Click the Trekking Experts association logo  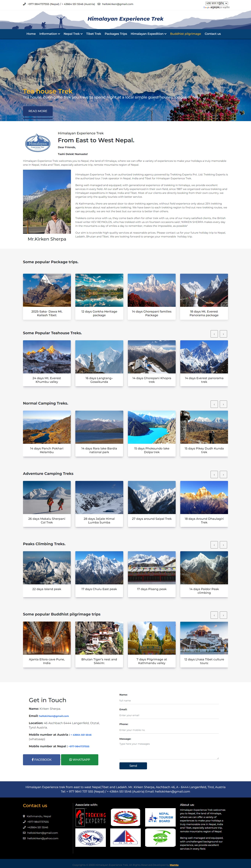coord(91,817)
